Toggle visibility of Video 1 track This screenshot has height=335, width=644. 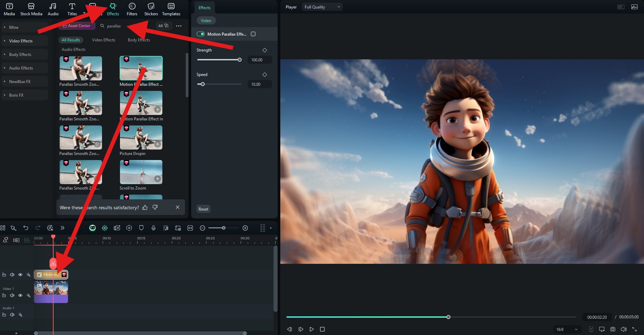coord(20,295)
